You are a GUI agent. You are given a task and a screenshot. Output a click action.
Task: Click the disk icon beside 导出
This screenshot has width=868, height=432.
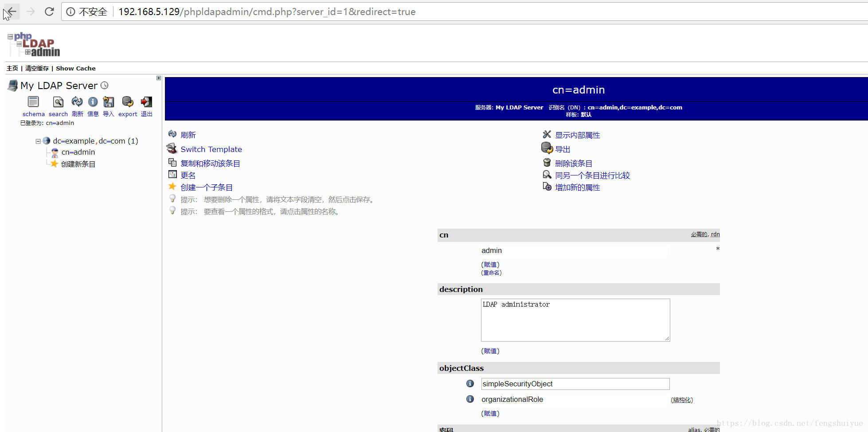point(547,148)
